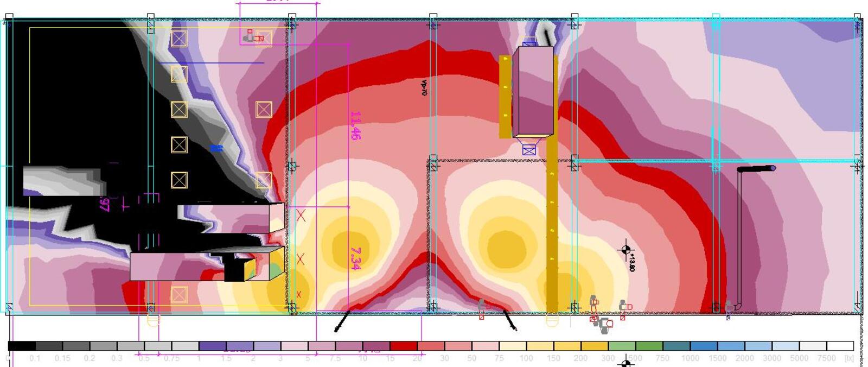Click the blue crossed box below the cuboid
868x367 pixels.
[529, 149]
